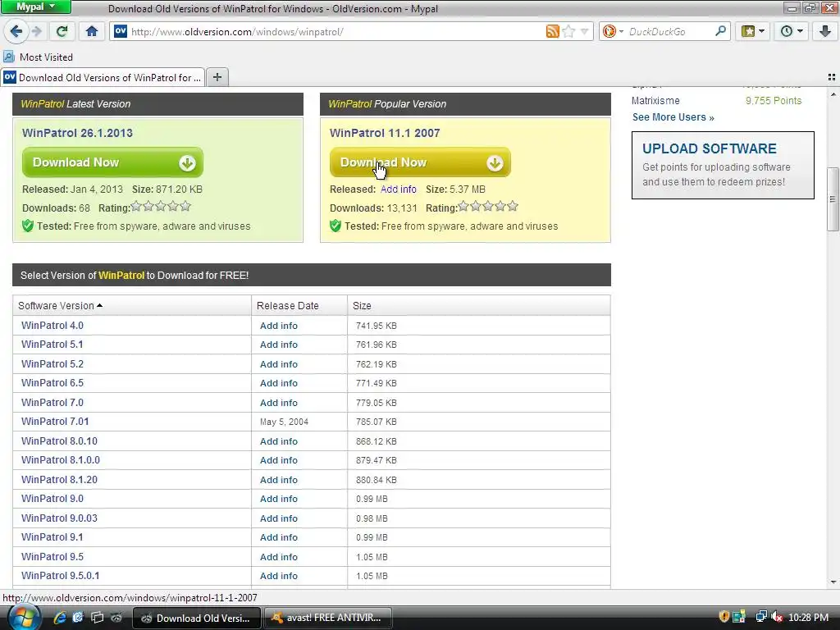This screenshot has width=840, height=630.
Task: Open the bookmarks menu toolbar button
Action: (x=753, y=31)
